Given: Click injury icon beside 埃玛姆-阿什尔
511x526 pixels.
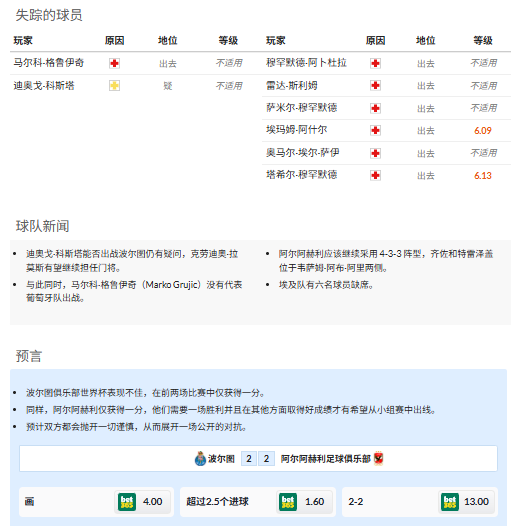Looking at the screenshot, I should point(375,130).
